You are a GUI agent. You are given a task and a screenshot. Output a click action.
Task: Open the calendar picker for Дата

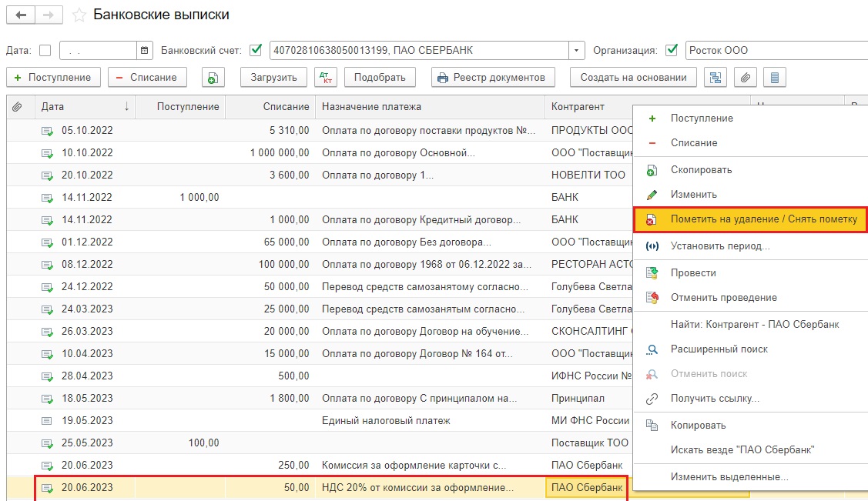click(145, 50)
